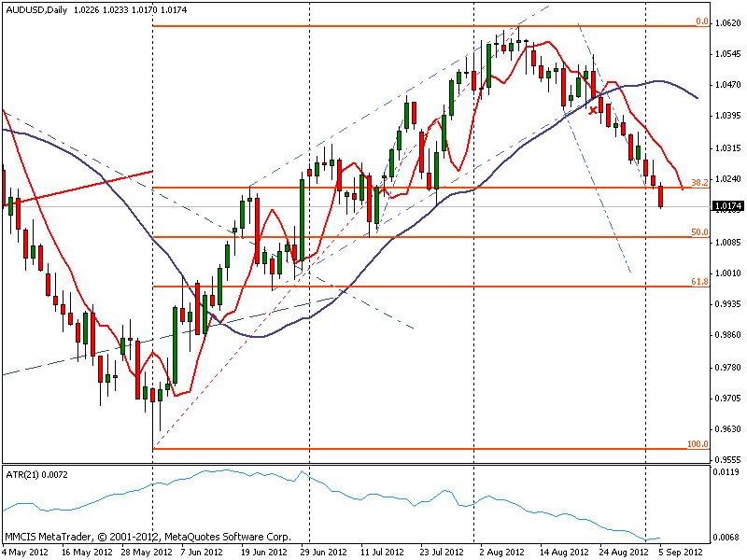The height and width of the screenshot is (560, 747).
Task: Click the red X marker on chart
Action: pyautogui.click(x=593, y=110)
